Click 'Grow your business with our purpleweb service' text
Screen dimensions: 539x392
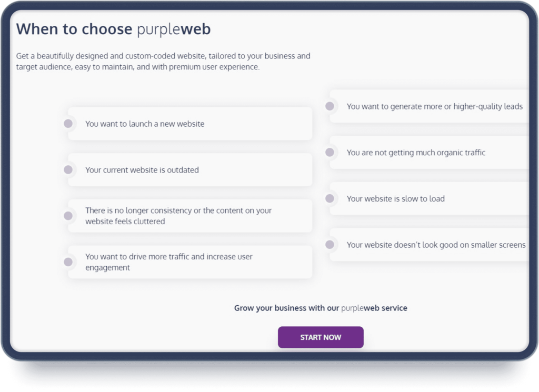pyautogui.click(x=321, y=308)
